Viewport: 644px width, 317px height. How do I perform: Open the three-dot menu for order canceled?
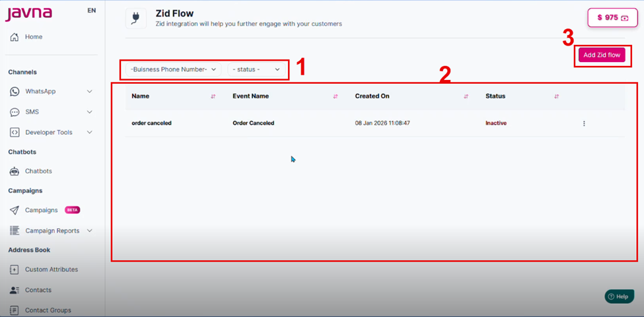[x=584, y=123]
